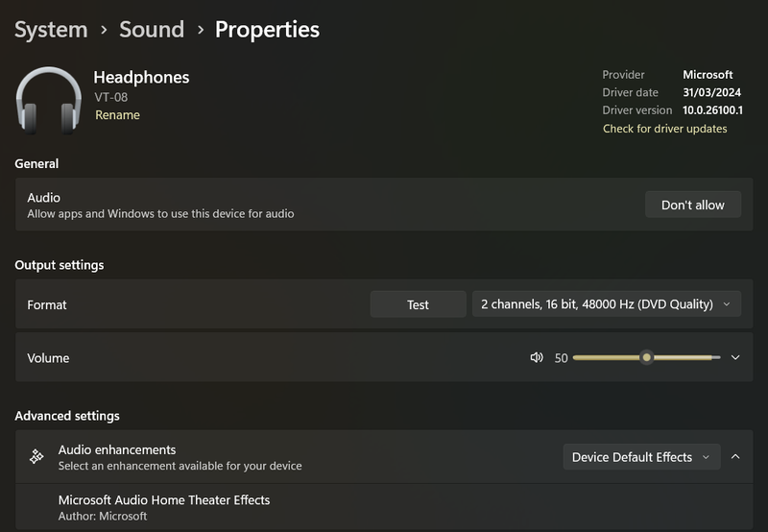Mute headphones using the speaker icon
The image size is (768, 532).
537,357
